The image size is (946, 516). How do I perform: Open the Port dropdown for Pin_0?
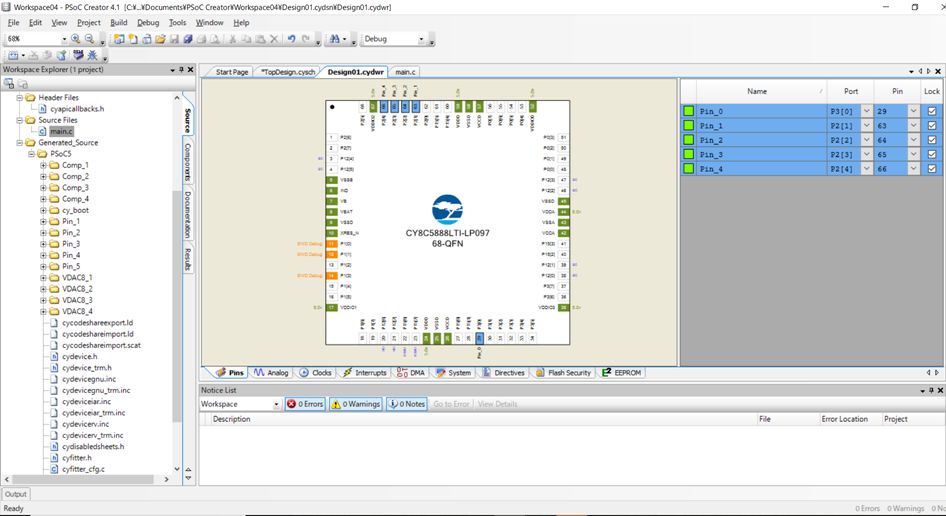click(866, 111)
